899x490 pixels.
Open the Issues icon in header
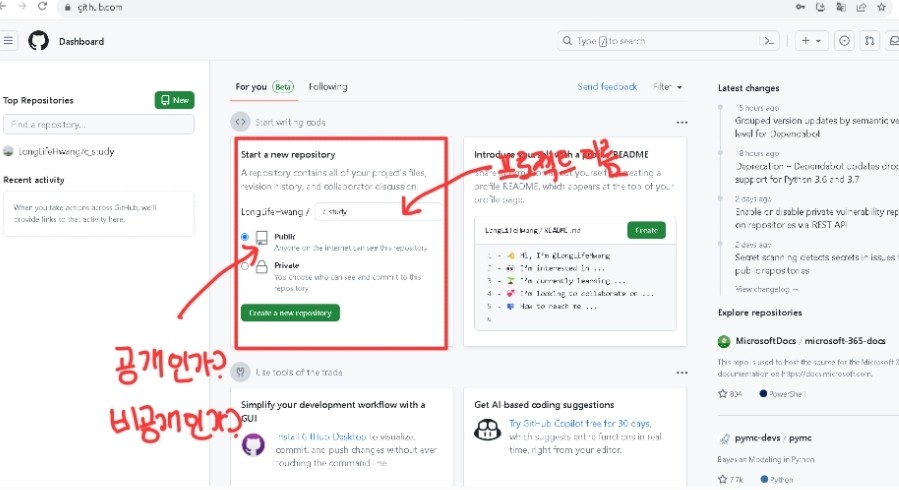point(844,41)
